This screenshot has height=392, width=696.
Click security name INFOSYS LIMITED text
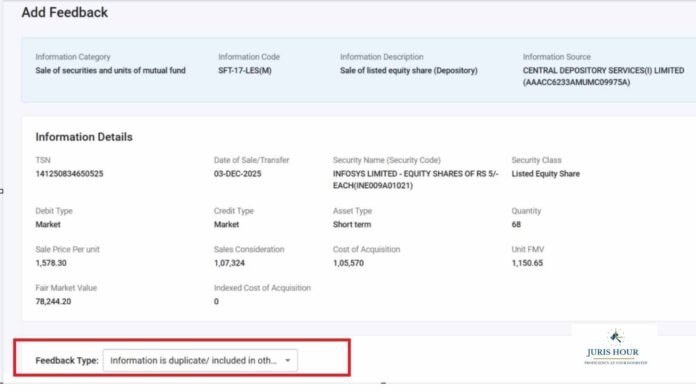click(x=416, y=179)
